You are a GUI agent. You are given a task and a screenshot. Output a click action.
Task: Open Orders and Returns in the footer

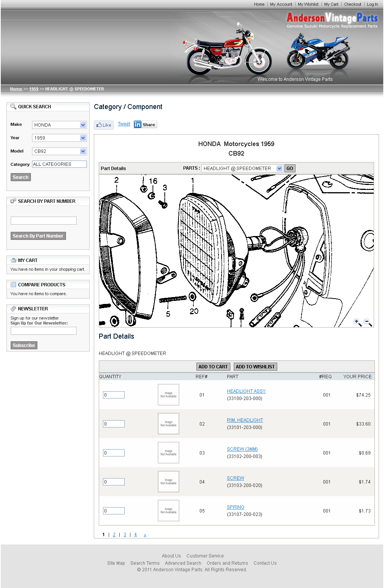(x=227, y=563)
